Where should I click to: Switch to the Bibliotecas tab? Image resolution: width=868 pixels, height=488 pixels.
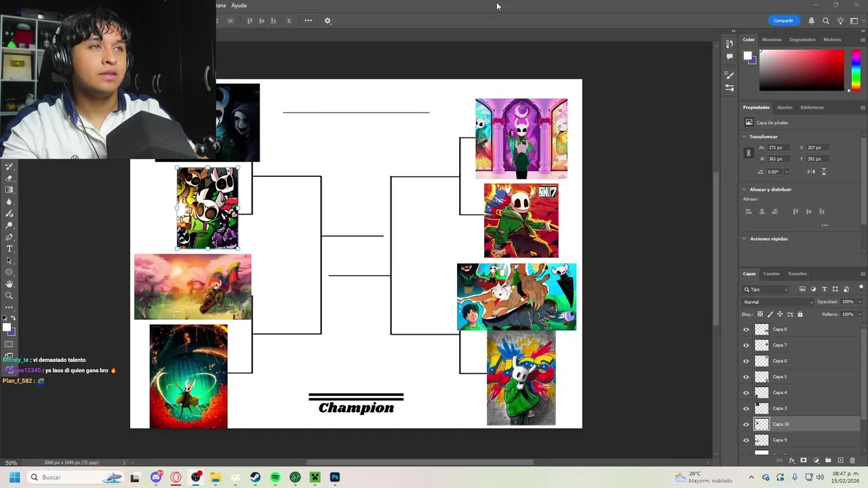(x=812, y=107)
